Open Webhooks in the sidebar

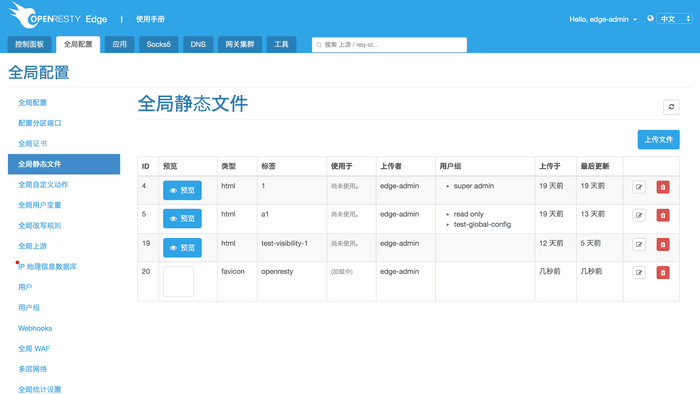coord(35,328)
